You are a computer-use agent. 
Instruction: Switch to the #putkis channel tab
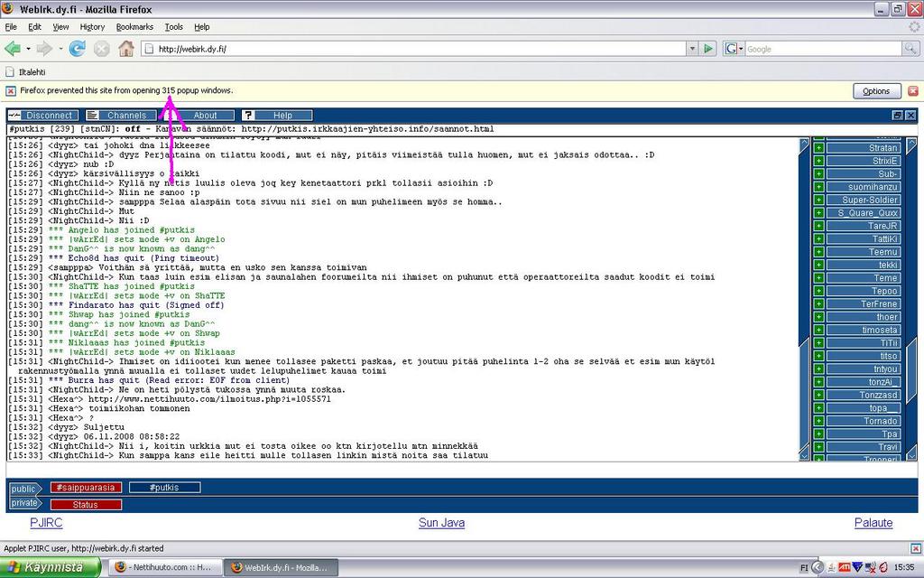click(164, 488)
